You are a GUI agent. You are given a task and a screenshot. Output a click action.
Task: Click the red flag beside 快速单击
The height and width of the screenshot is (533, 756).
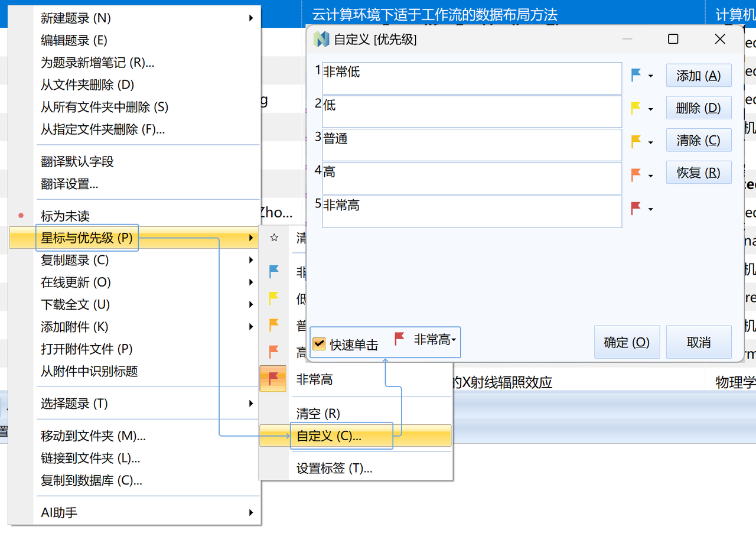tap(400, 339)
